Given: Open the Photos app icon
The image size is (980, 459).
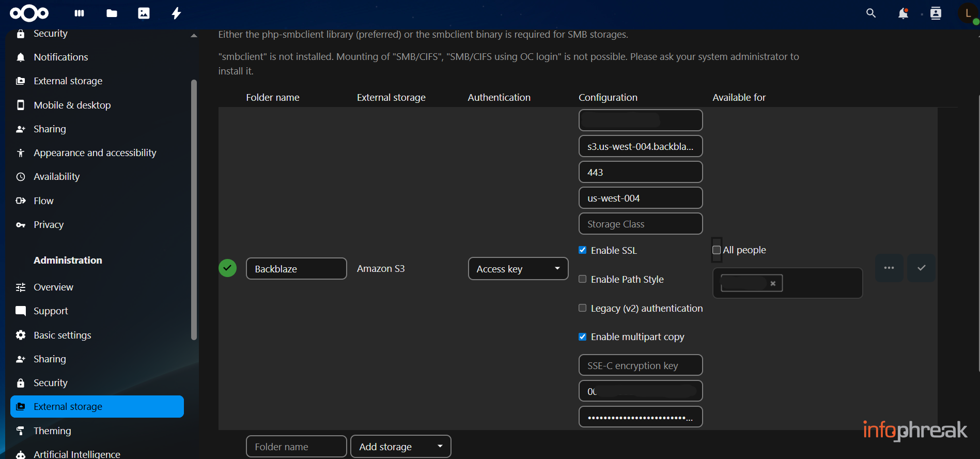Looking at the screenshot, I should click(144, 13).
